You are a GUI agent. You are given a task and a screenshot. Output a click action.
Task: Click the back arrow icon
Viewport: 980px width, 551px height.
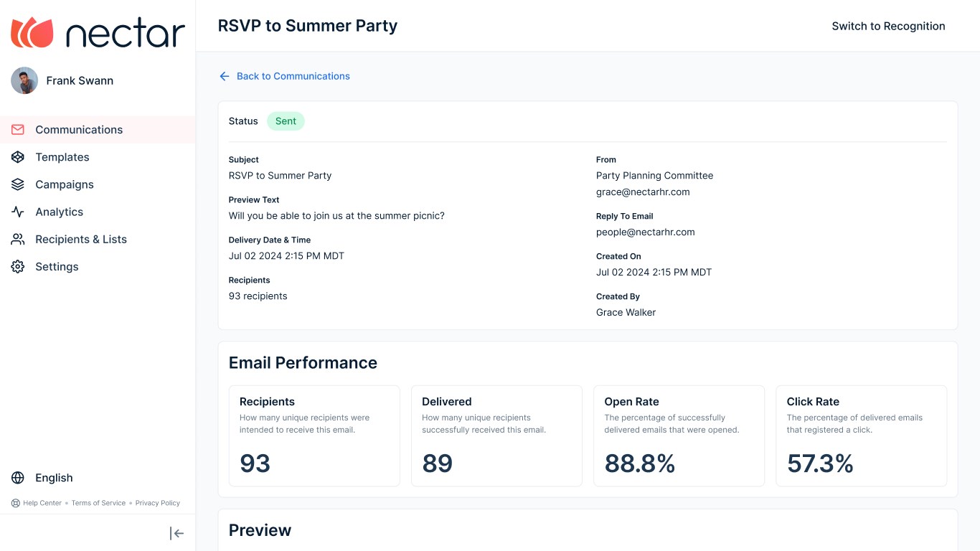(225, 76)
